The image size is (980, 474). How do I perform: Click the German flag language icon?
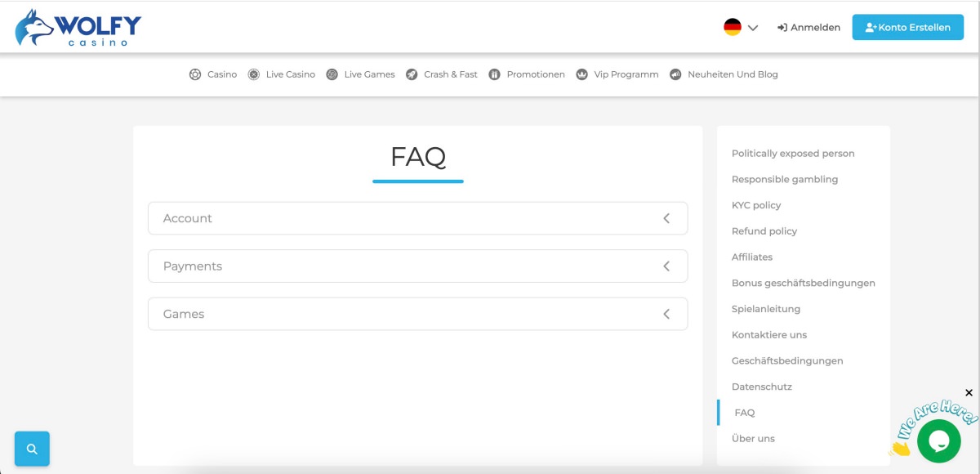[x=732, y=27]
